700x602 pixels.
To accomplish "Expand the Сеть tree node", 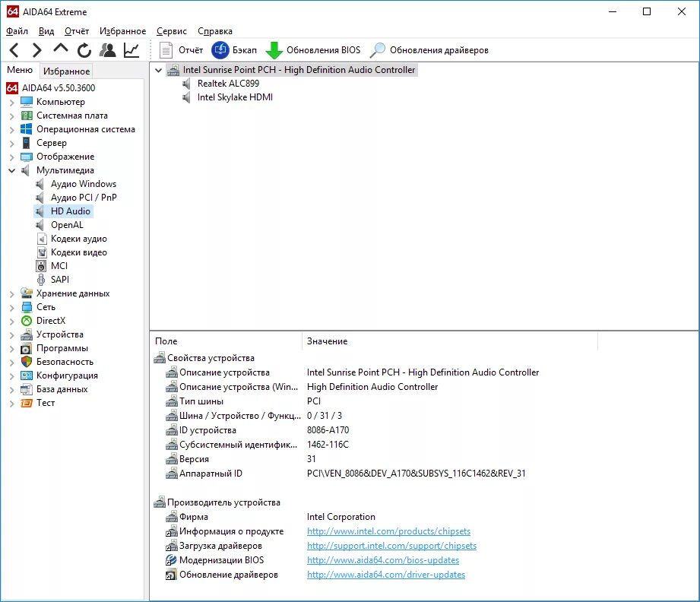I will pos(12,308).
